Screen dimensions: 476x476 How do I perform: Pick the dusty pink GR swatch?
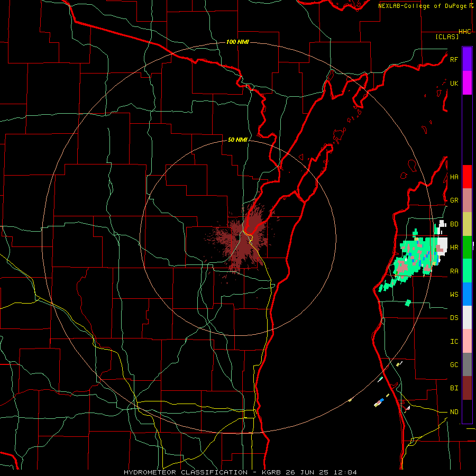click(x=467, y=200)
